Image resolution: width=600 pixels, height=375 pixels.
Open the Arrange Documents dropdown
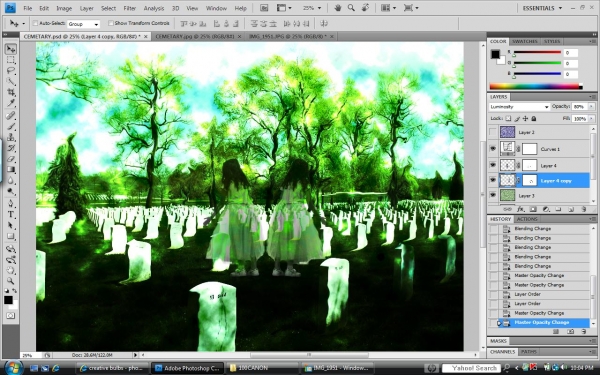click(x=388, y=8)
